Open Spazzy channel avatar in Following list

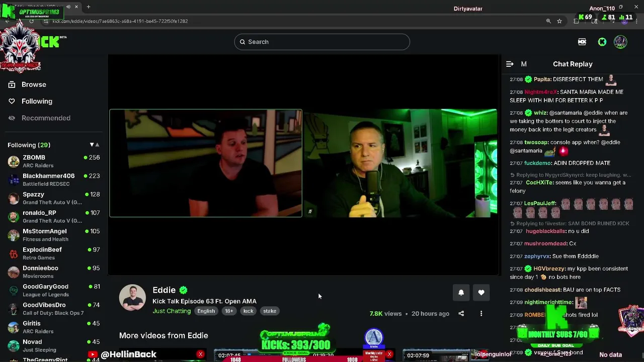14,198
